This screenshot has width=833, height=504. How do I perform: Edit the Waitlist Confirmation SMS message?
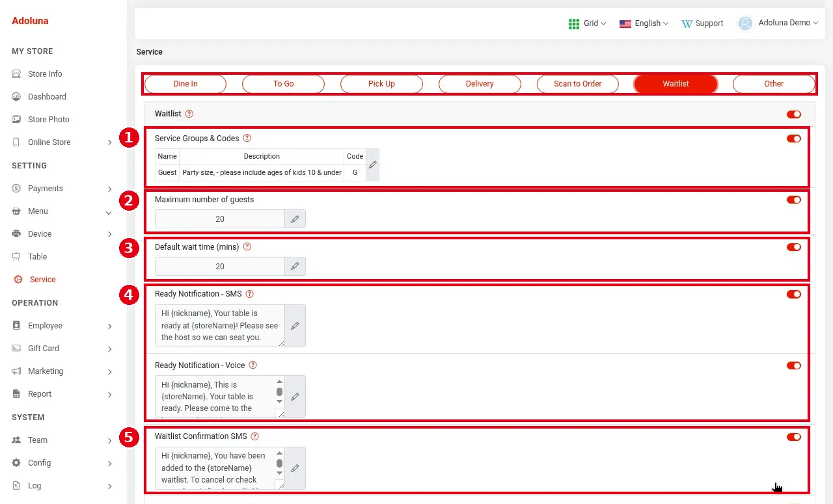(x=295, y=468)
